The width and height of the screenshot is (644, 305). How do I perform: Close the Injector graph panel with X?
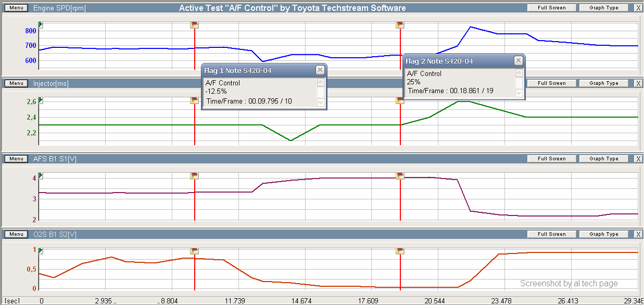coord(638,83)
